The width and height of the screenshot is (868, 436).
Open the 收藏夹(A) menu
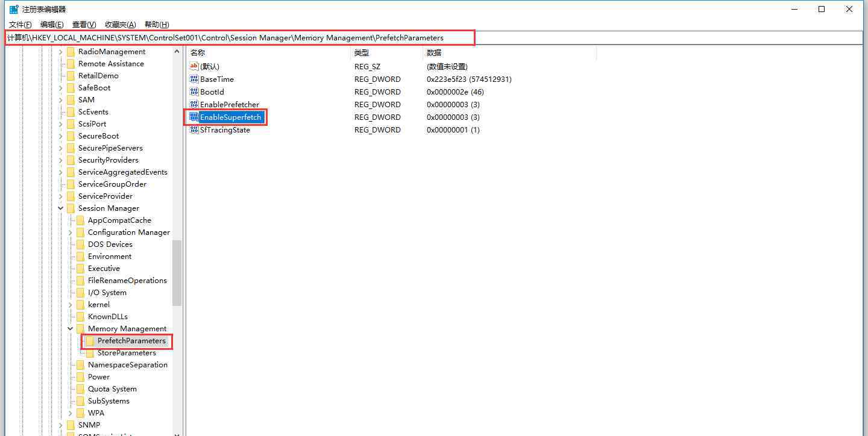(x=120, y=25)
